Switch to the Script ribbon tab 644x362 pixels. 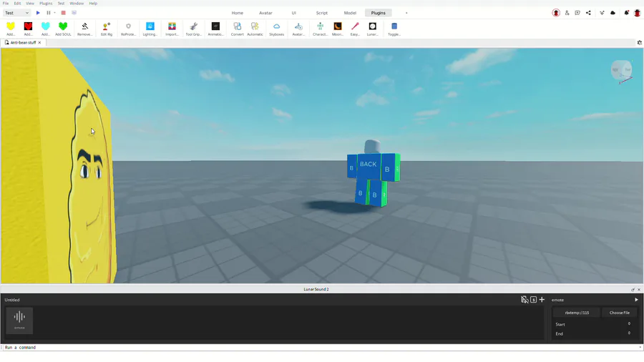pyautogui.click(x=321, y=13)
